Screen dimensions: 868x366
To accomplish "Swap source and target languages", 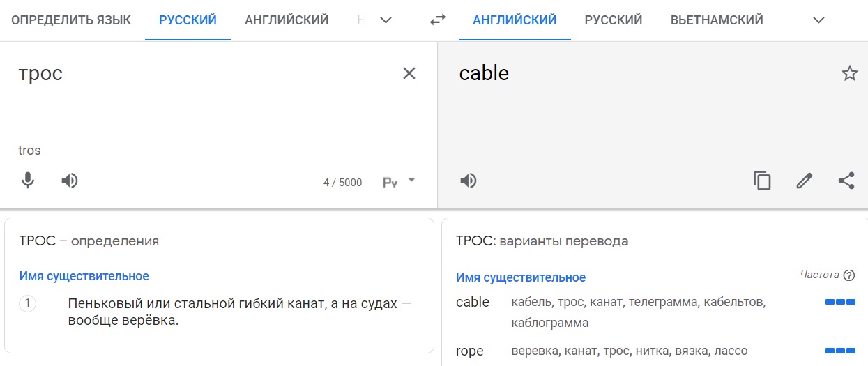I will tap(438, 20).
